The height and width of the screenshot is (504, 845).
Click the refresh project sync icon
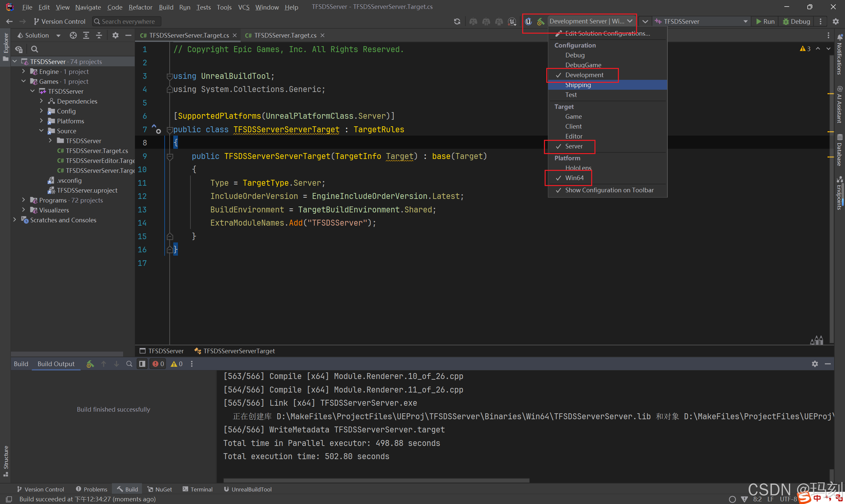pyautogui.click(x=457, y=21)
